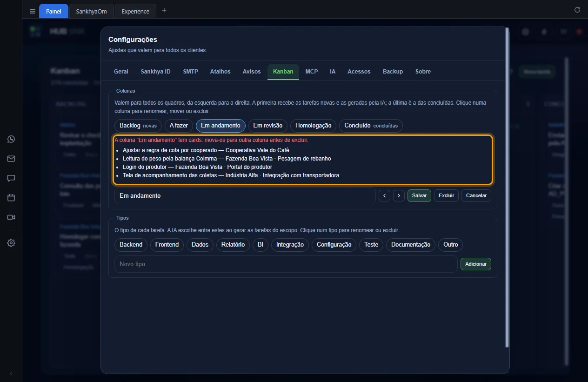
Task: Select the Relatório type chip
Action: point(233,245)
